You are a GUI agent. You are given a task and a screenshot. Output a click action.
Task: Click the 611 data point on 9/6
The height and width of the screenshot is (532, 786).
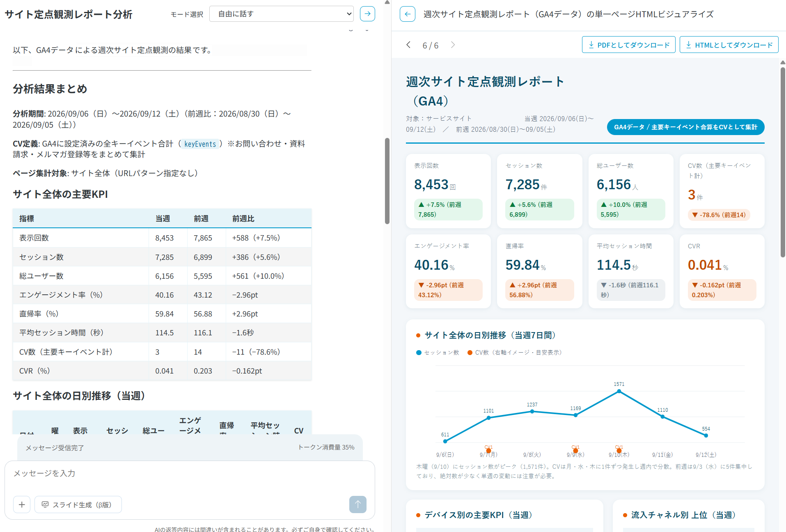click(445, 441)
